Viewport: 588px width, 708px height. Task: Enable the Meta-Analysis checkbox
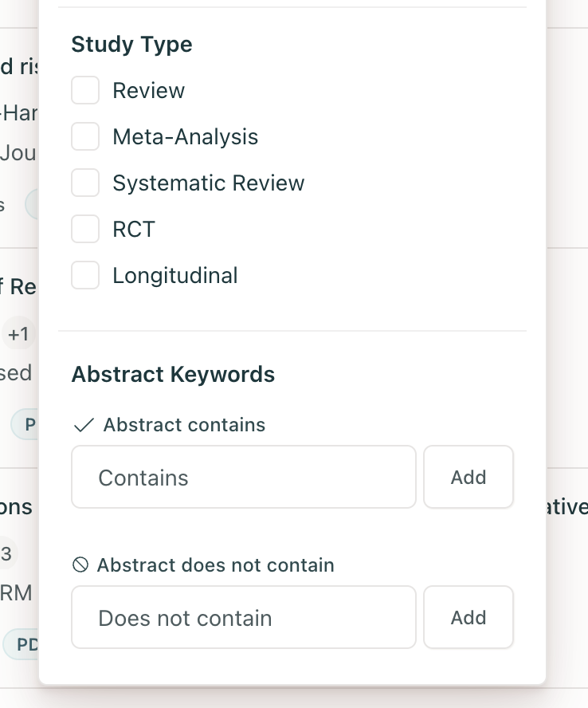tap(85, 136)
